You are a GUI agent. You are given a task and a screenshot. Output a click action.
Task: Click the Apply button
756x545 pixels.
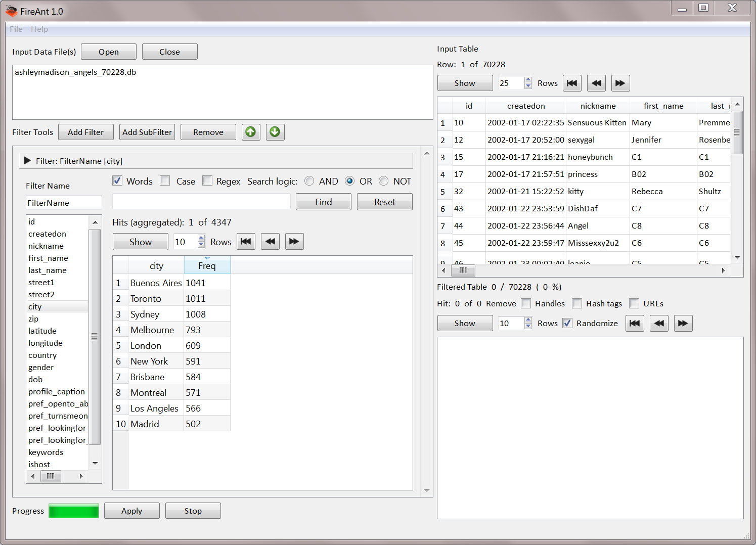[x=131, y=511]
